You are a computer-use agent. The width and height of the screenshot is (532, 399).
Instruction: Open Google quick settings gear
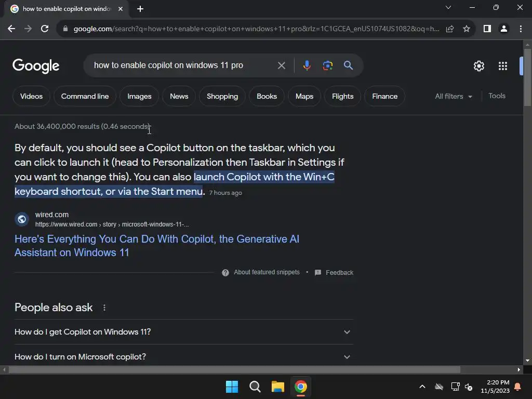tap(478, 66)
